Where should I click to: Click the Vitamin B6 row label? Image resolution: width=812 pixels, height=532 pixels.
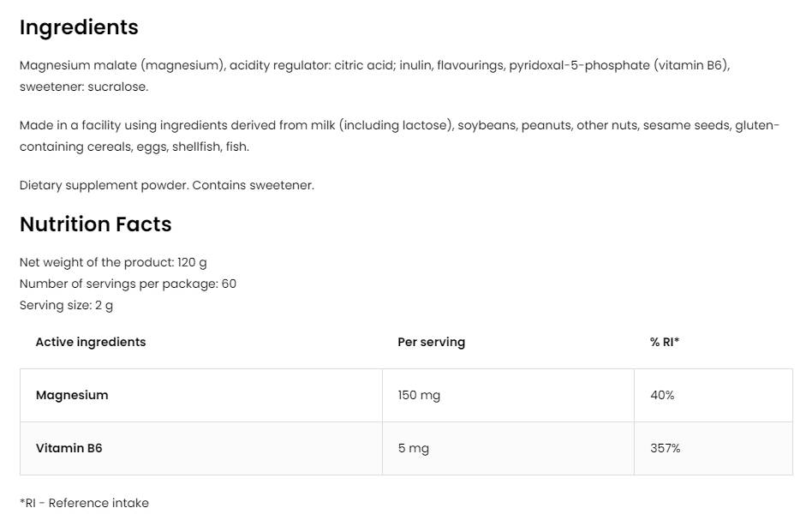[x=69, y=448]
